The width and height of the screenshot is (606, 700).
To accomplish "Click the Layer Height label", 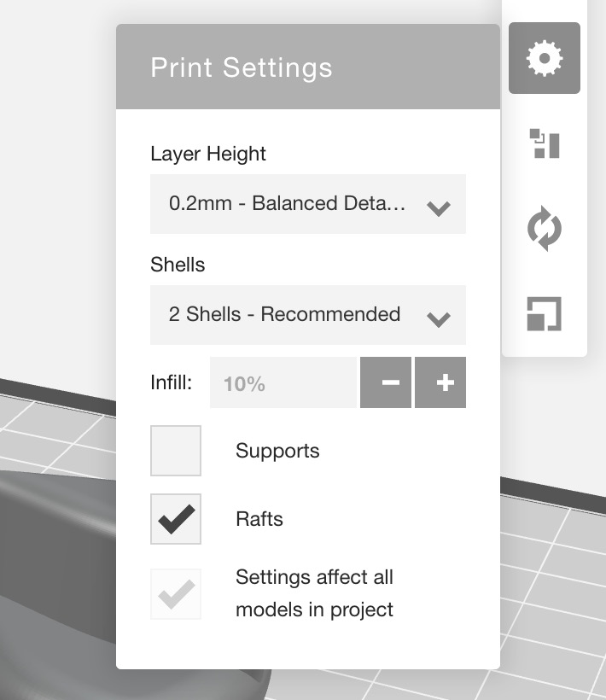I will 208,154.
